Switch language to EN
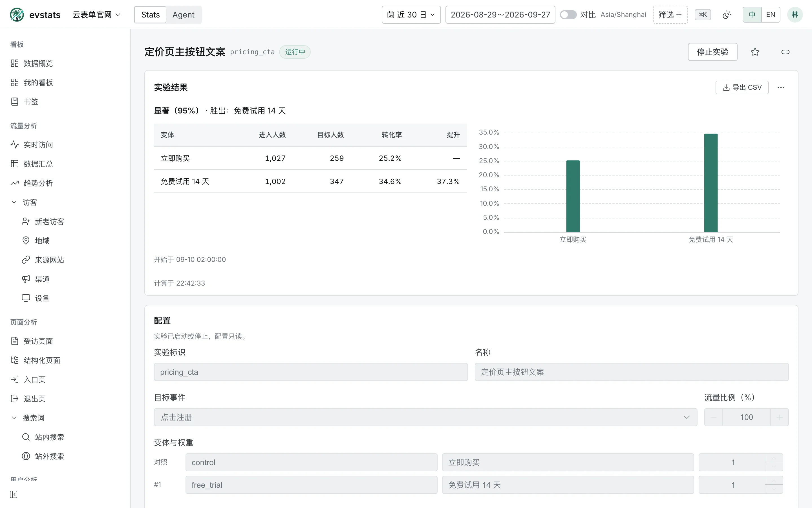The image size is (812, 508). point(771,15)
